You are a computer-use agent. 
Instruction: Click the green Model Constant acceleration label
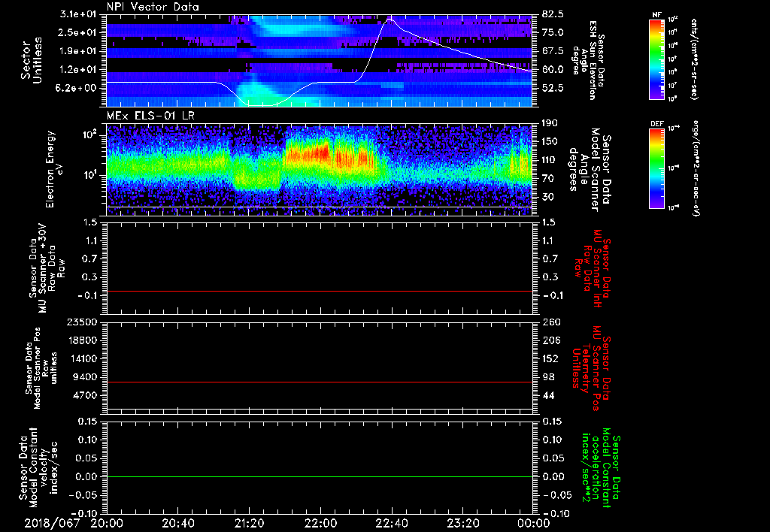click(600, 467)
